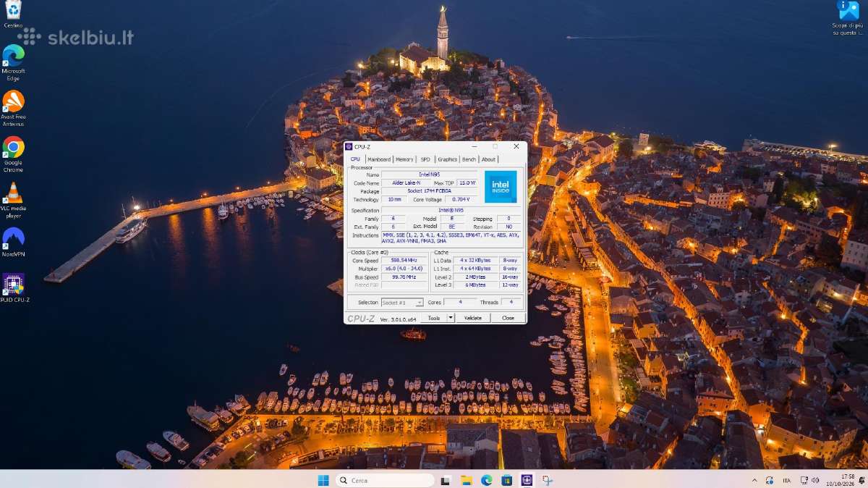Click the Multiplier value x6.0

[x=404, y=269]
